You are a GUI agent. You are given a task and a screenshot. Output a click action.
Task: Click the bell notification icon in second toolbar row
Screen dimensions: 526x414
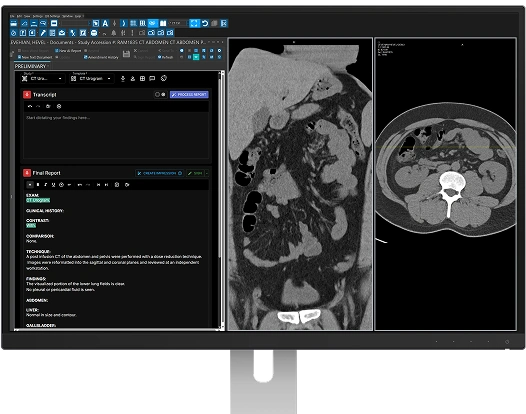tap(114, 33)
